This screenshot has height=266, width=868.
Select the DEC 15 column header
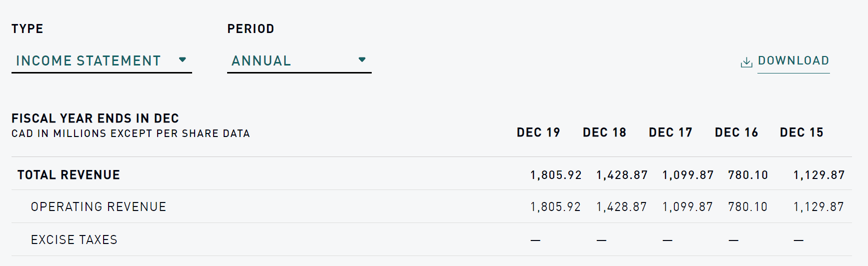click(801, 132)
